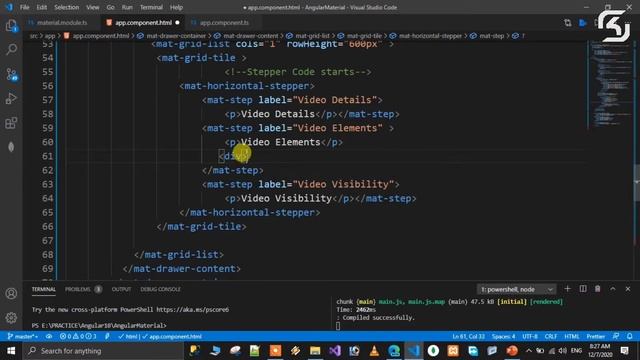Click the blue run icon in editor toolbar
The image size is (640, 360).
click(x=583, y=23)
